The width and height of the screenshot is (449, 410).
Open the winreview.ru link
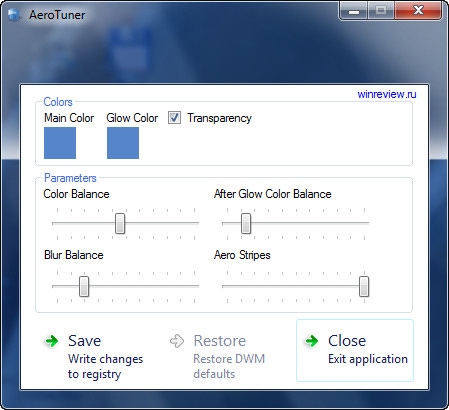(x=387, y=94)
